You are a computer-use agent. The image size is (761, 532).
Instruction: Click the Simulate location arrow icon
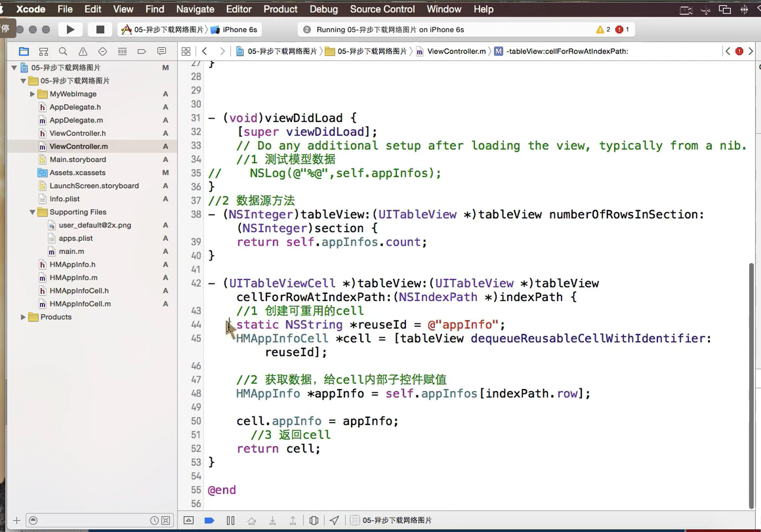(x=334, y=521)
